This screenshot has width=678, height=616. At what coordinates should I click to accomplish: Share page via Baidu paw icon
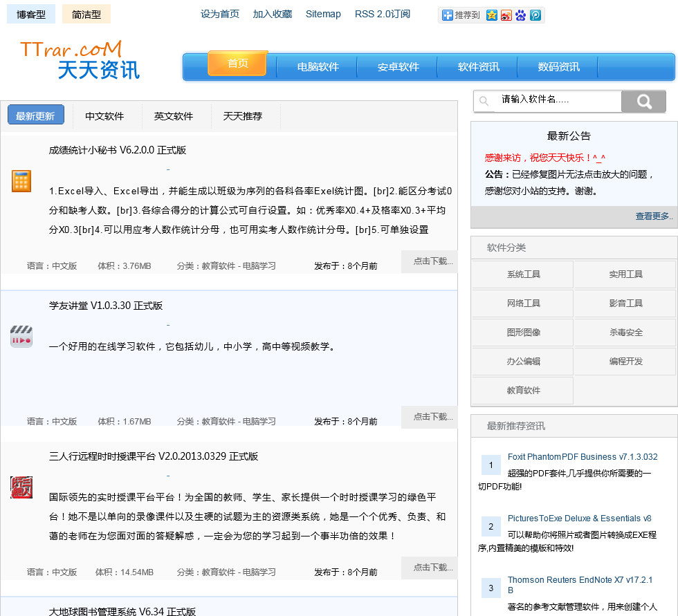521,15
